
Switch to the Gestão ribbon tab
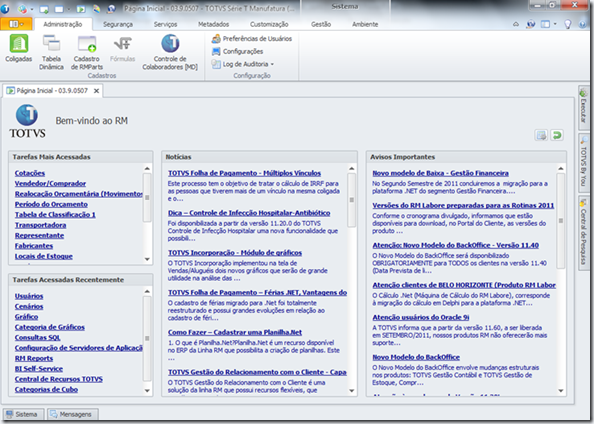321,24
